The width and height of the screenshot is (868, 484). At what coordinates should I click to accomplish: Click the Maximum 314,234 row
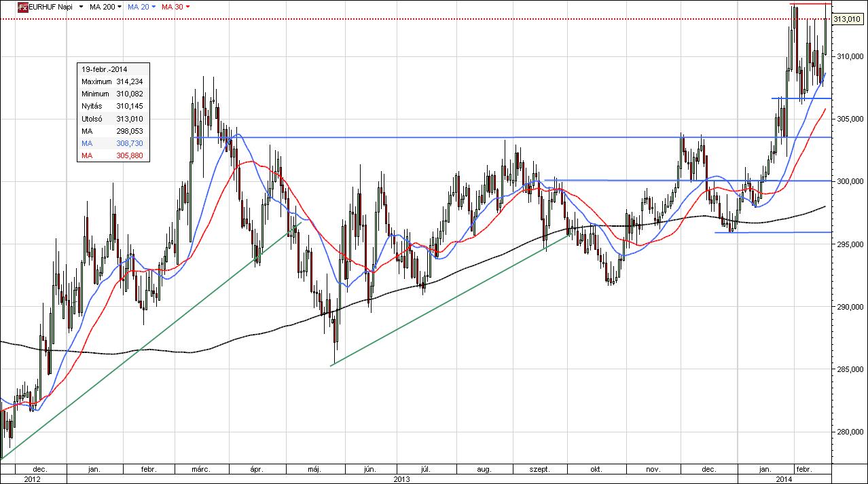[112, 81]
